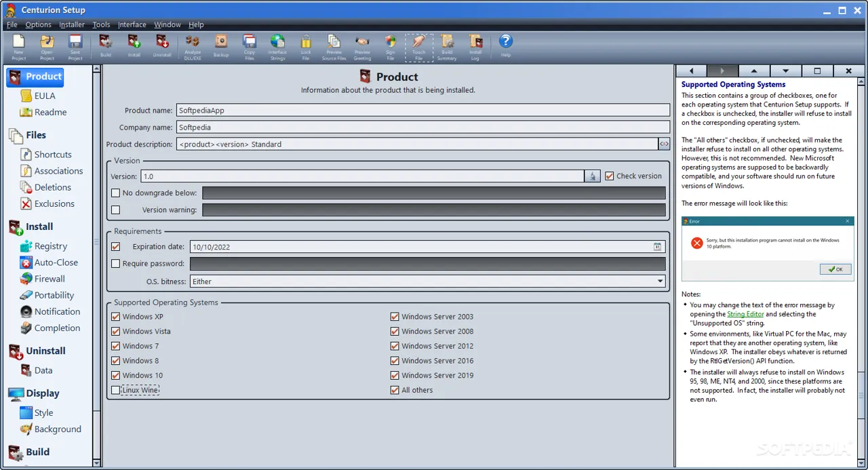Click the Uninstall toolbar icon

[x=162, y=46]
